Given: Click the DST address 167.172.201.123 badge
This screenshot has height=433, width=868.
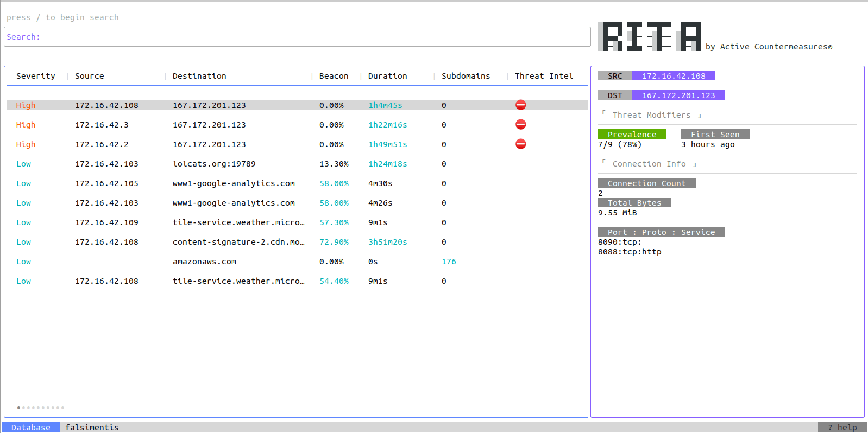Looking at the screenshot, I should click(678, 95).
